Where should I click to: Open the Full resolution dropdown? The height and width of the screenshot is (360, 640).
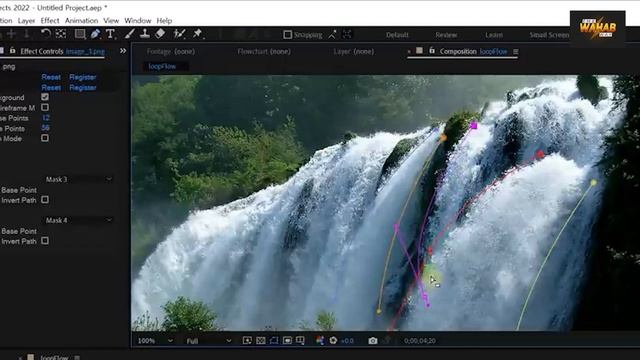point(209,340)
